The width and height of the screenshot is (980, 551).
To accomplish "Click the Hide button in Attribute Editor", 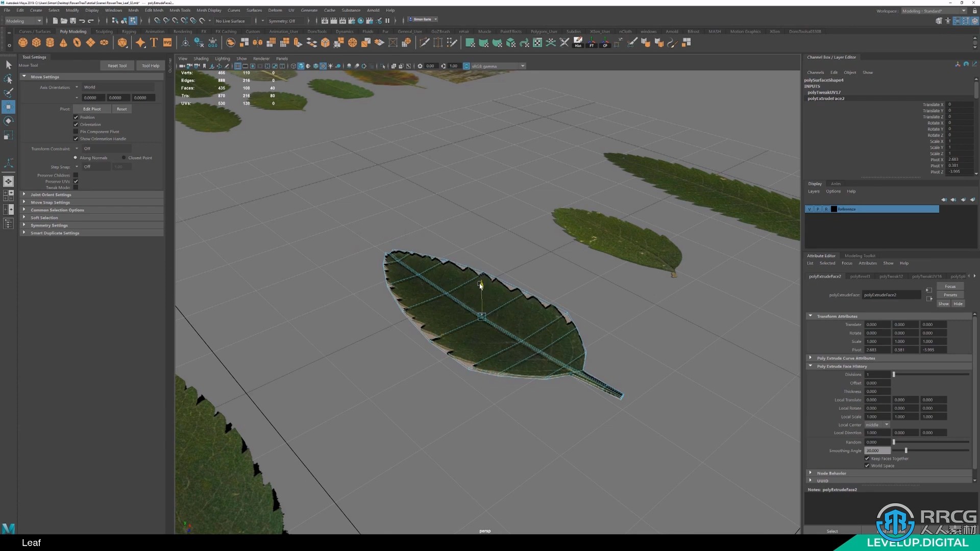I will 958,304.
